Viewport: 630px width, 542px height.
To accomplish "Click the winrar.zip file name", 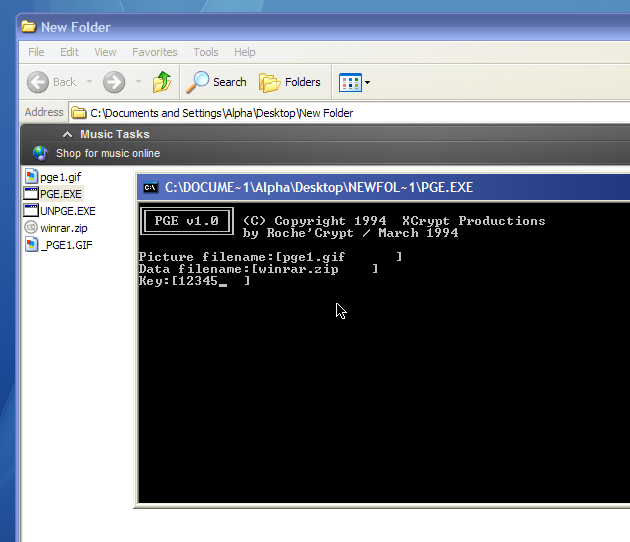I will pyautogui.click(x=64, y=228).
